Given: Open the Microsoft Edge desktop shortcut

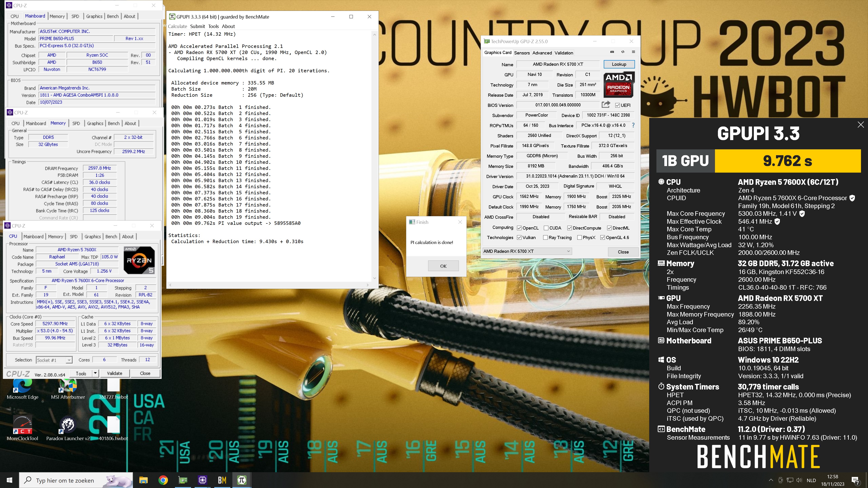Looking at the screenshot, I should pos(23,389).
